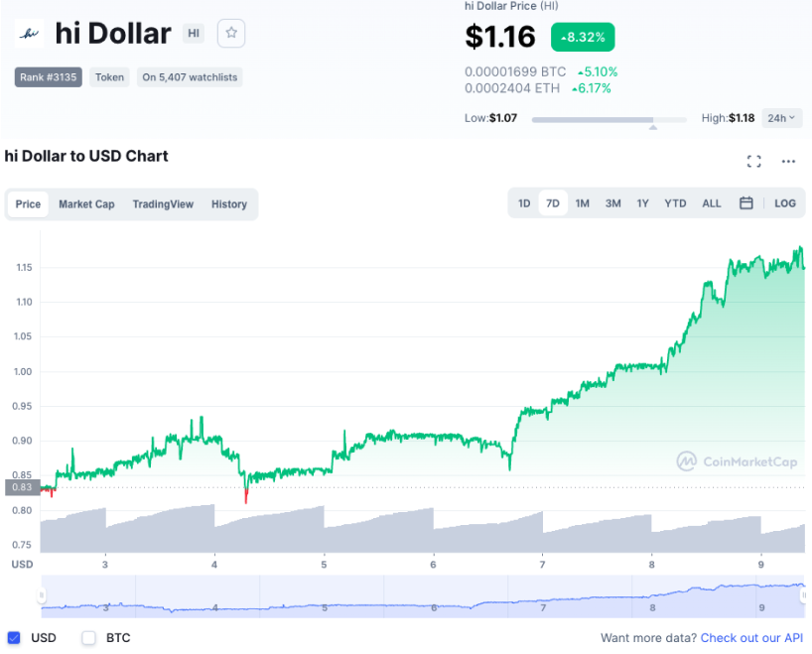Click the $1.16 price value
Image resolution: width=812 pixels, height=654 pixels.
pyautogui.click(x=500, y=37)
